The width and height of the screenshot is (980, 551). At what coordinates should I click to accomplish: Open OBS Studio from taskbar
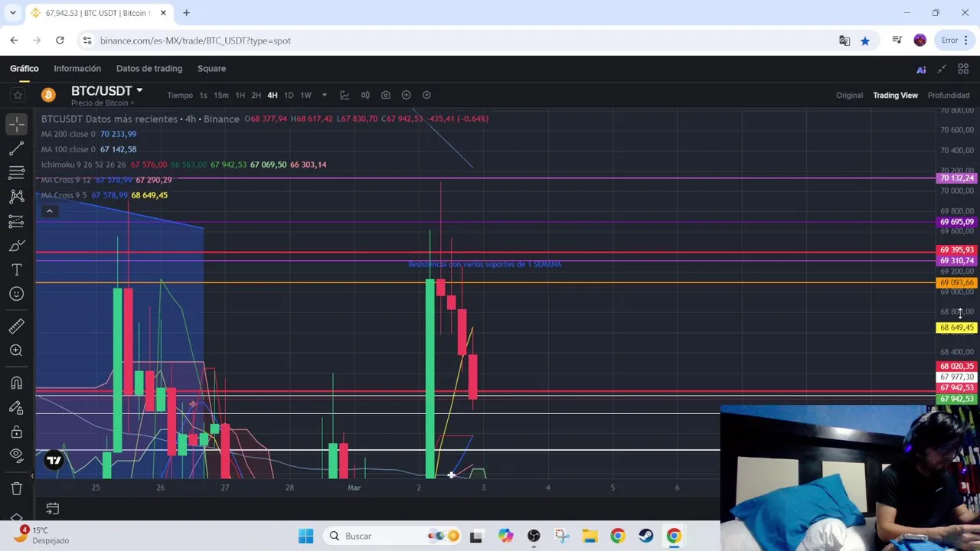click(x=534, y=536)
